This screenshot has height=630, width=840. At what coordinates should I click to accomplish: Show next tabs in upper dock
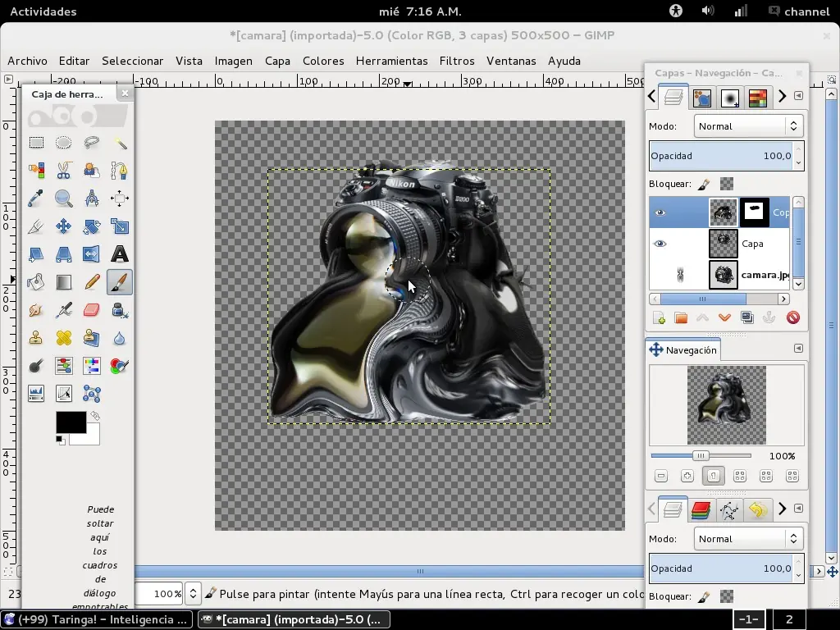(782, 96)
